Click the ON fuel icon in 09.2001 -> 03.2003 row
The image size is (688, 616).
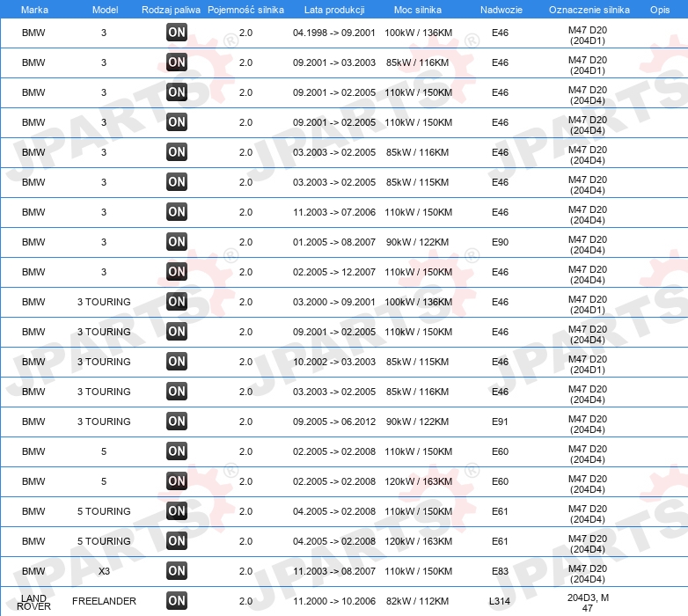pyautogui.click(x=177, y=62)
